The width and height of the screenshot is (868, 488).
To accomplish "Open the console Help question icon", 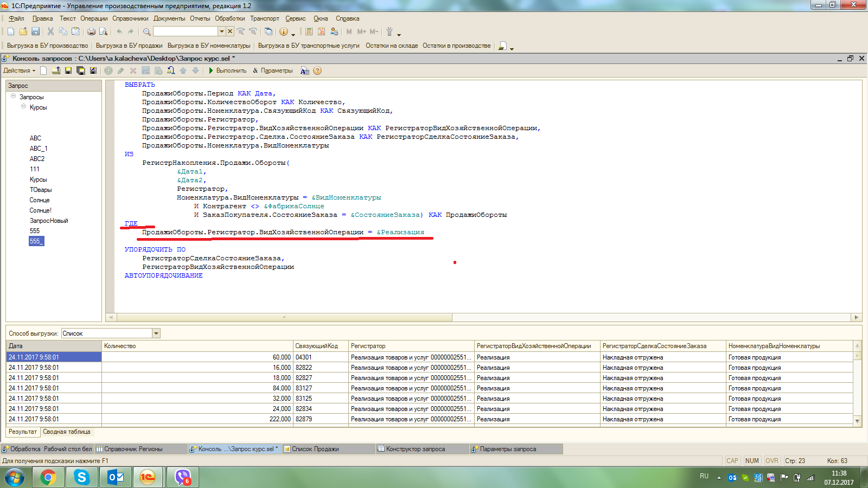I will tap(317, 70).
